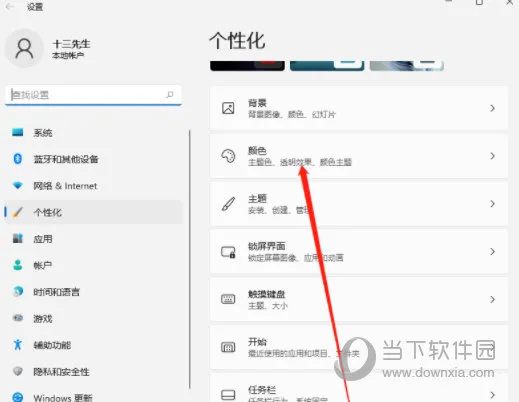
Task: Select the dark theme thumbnail
Action: tap(247, 66)
